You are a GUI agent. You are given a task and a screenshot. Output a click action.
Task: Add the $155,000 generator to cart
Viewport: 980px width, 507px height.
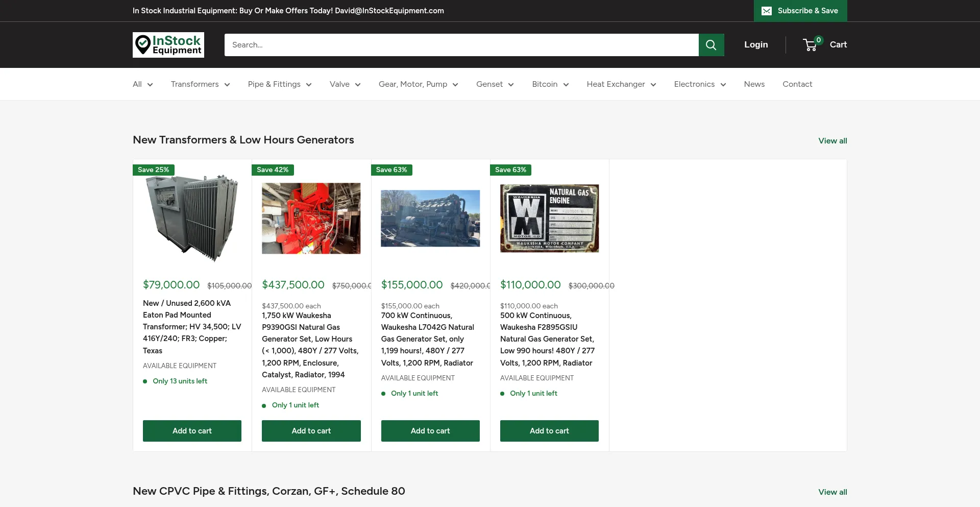430,431
